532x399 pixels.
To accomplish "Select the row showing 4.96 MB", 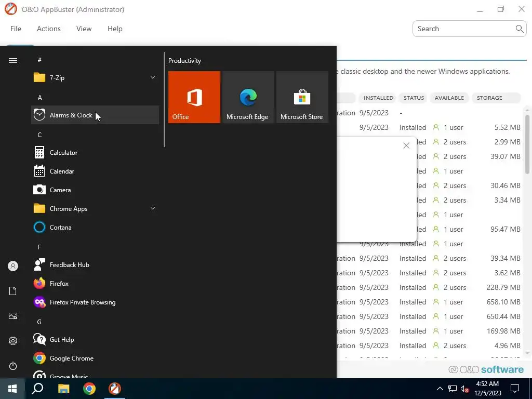I will click(x=429, y=345).
